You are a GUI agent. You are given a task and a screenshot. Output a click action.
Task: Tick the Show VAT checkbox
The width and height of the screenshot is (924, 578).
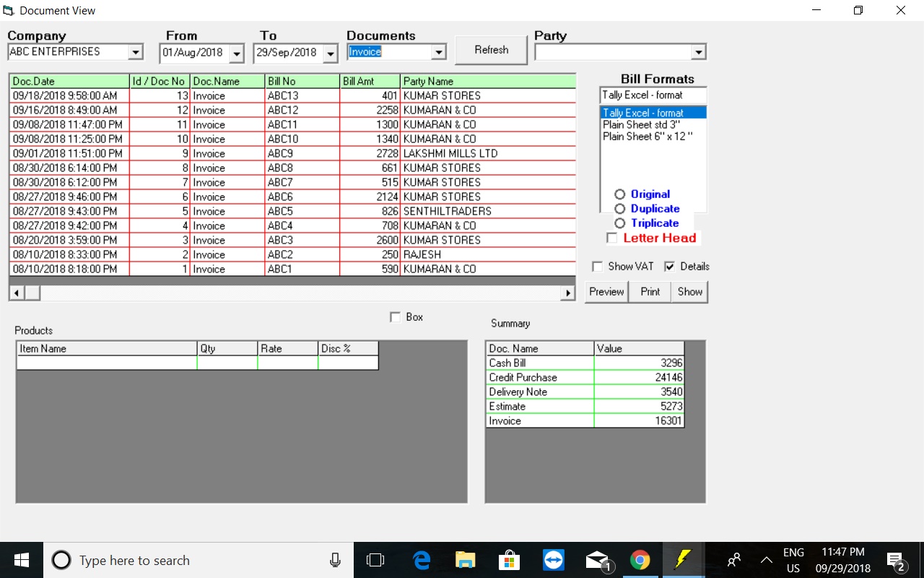[597, 267]
